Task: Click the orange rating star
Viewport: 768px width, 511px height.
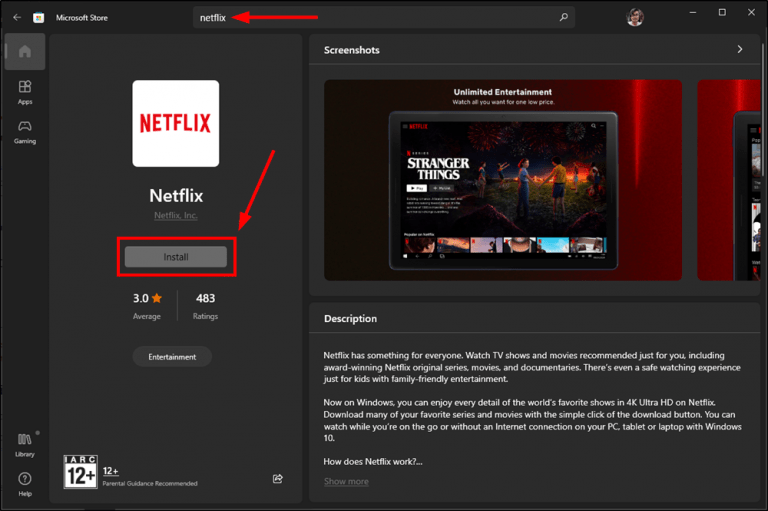Action: tap(157, 298)
